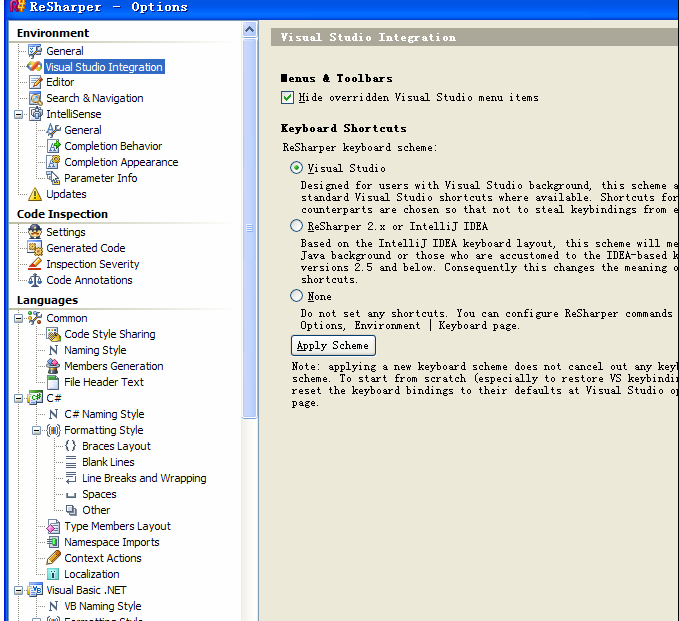This screenshot has height=621, width=679.
Task: Click the tree scrollbar up arrow
Action: pyautogui.click(x=249, y=29)
